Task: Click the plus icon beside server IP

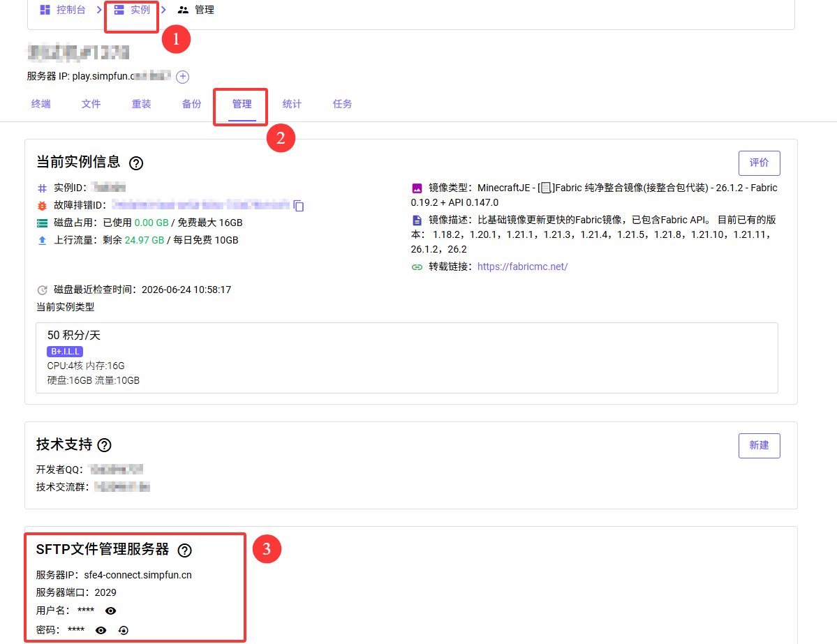Action: pos(183,77)
